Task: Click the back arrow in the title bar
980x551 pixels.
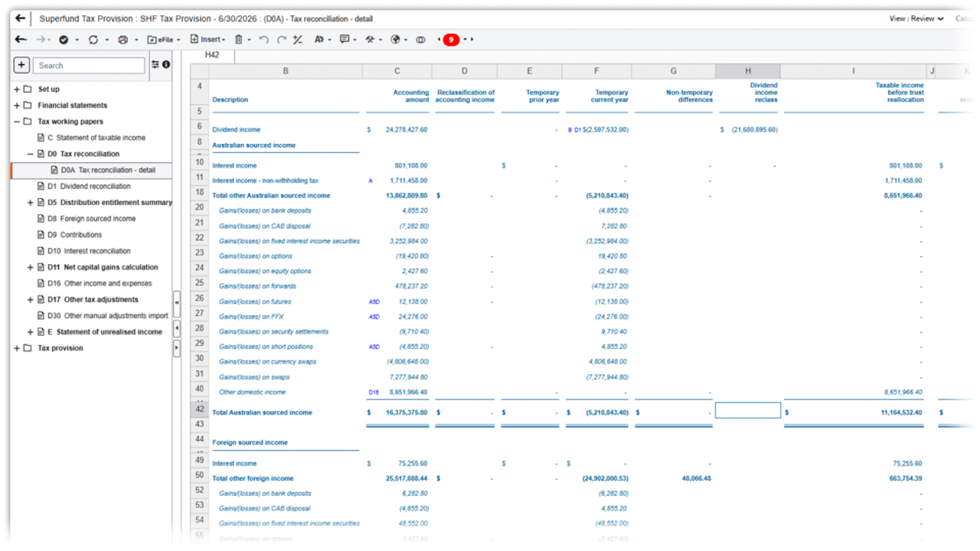Action: 21,18
